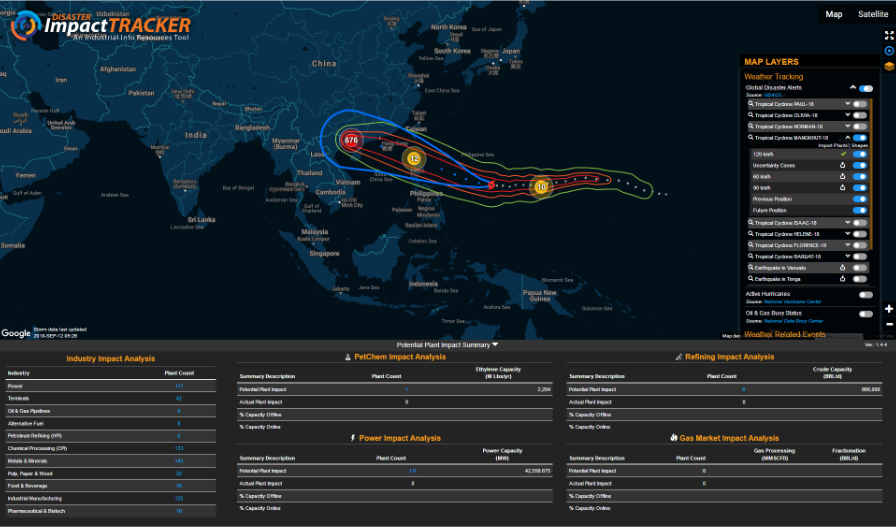Switch to Map view tab
Image resolution: width=896 pixels, height=527 pixels.
(834, 14)
